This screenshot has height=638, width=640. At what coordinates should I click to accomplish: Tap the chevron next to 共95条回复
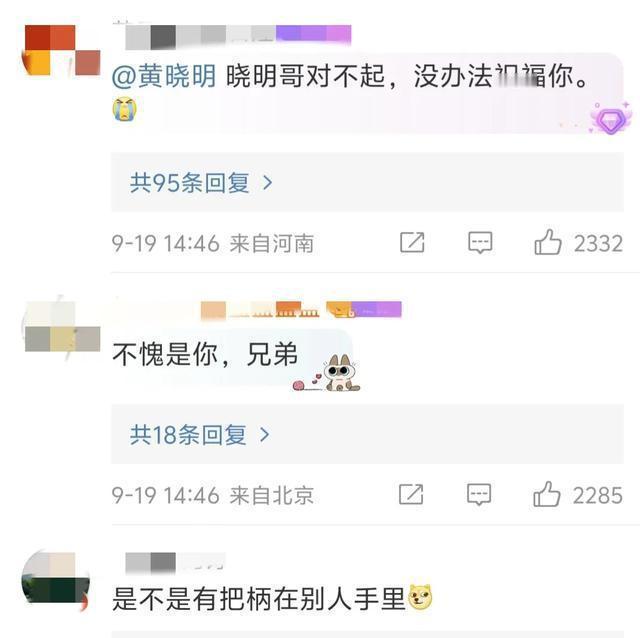(268, 182)
